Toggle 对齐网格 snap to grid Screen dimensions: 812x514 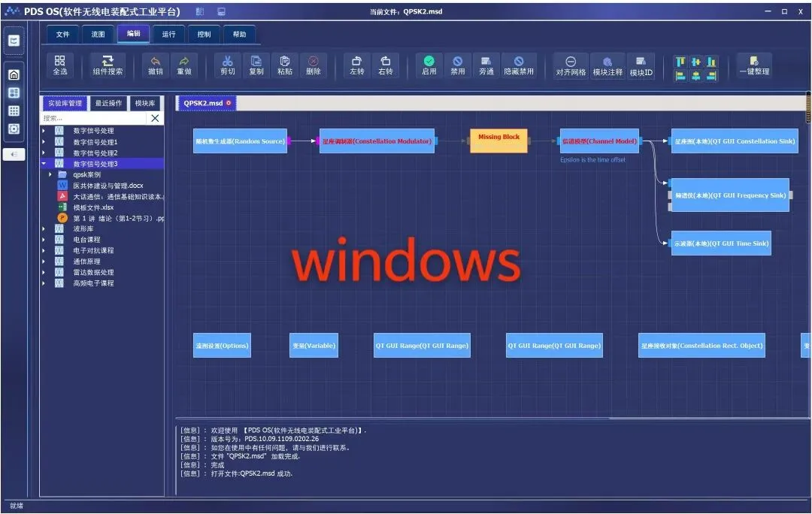pyautogui.click(x=571, y=65)
